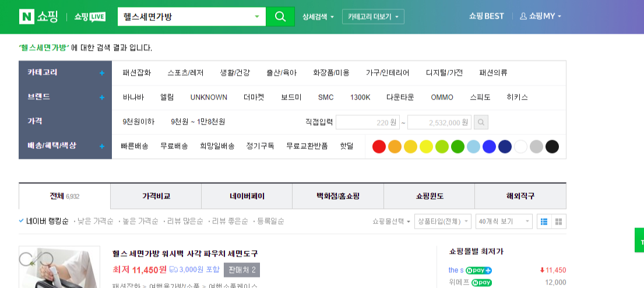Screen dimensions: 644x288
Task: Filter by black color swatch
Action: (x=552, y=147)
